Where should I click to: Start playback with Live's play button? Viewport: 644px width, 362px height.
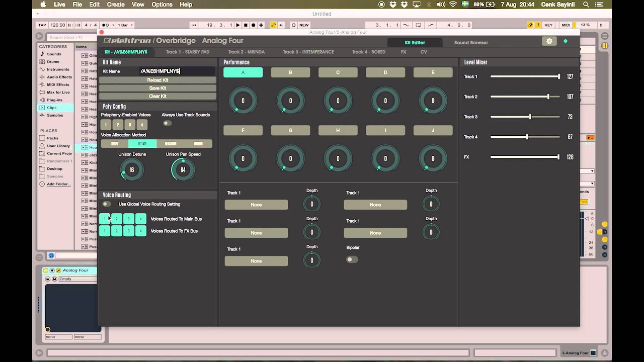(x=238, y=25)
